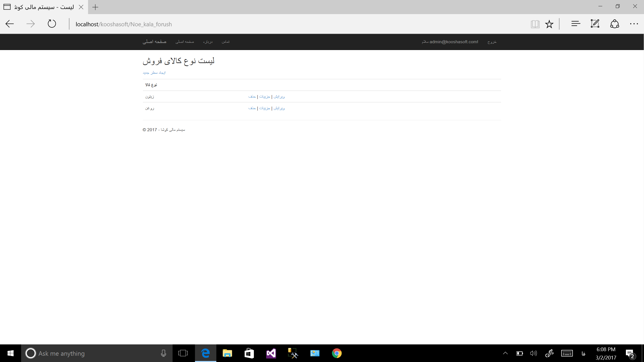Image resolution: width=644 pixels, height=362 pixels.
Task: Open Google Chrome from taskbar
Action: (337, 353)
